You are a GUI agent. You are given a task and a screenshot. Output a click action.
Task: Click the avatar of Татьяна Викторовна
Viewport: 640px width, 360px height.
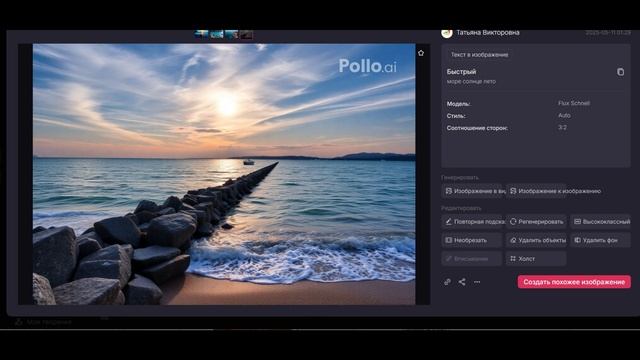(x=447, y=33)
